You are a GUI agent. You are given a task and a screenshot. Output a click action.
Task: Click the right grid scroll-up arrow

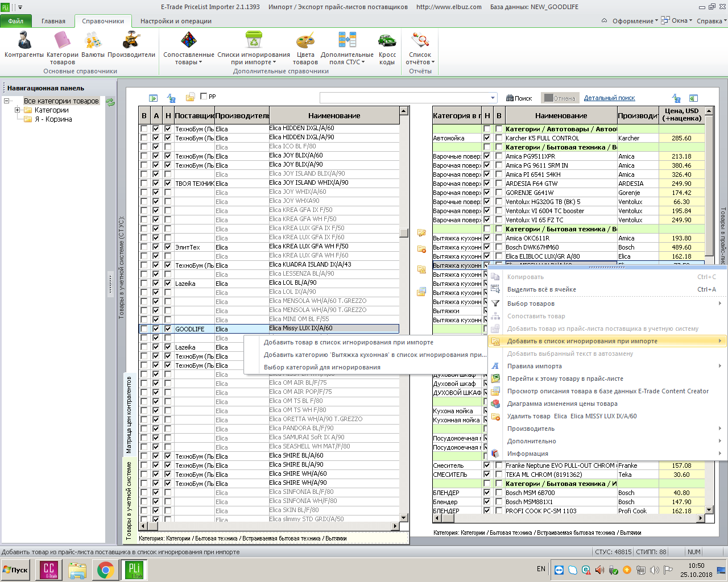pos(709,111)
